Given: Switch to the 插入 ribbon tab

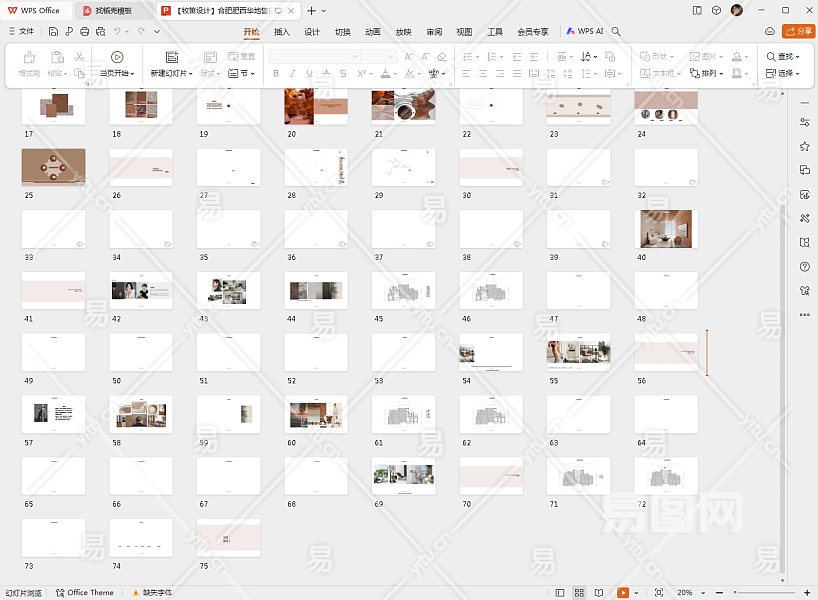Looking at the screenshot, I should [282, 31].
